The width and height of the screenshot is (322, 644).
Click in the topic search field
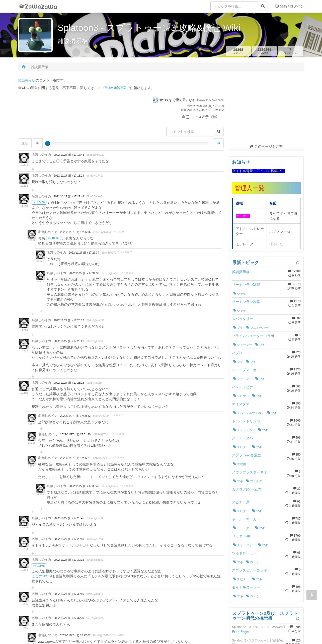coord(234,6)
